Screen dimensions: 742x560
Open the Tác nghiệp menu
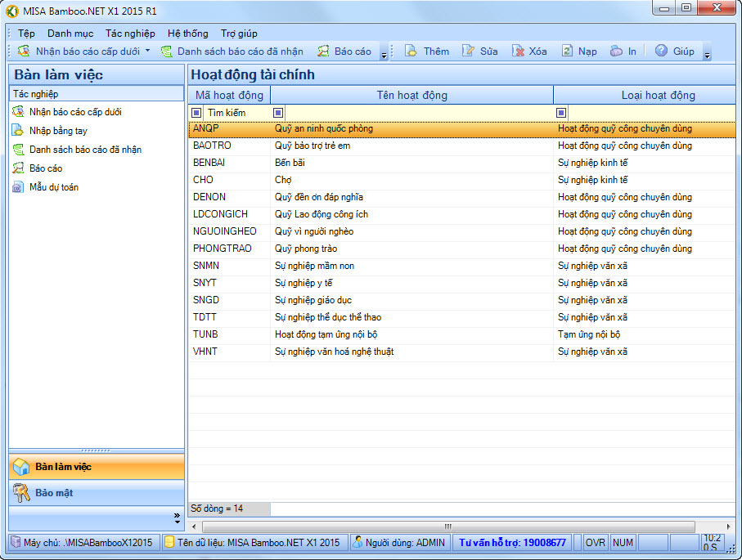pos(130,33)
